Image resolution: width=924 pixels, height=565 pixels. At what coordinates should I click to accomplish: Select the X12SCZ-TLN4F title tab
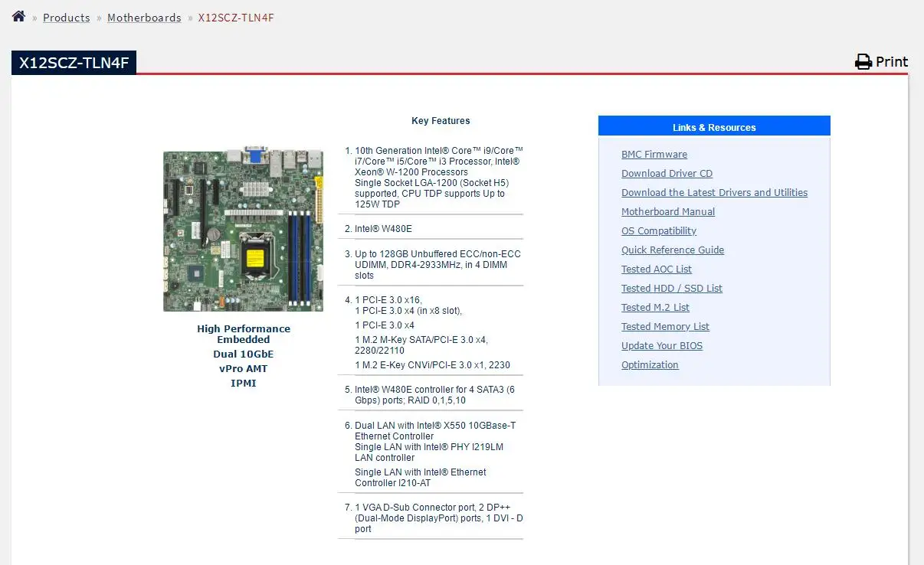(x=74, y=63)
